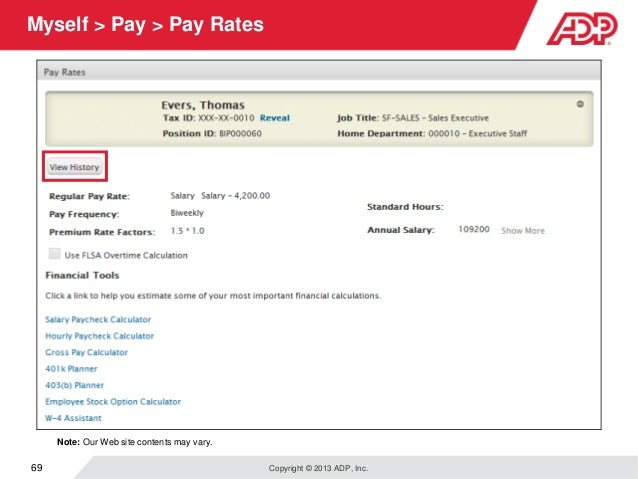Viewport: 638px width, 479px height.
Task: Click the Financial Tools heading
Action: (x=82, y=276)
